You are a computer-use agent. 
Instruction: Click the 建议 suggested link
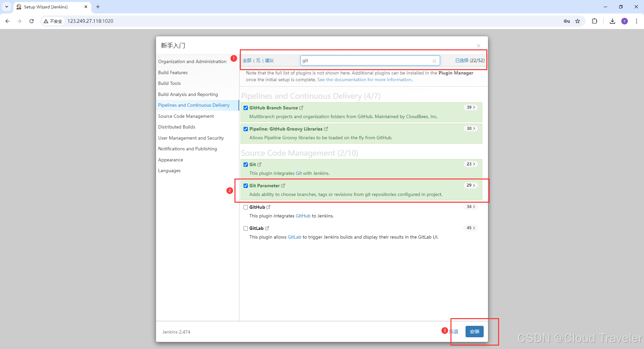point(269,60)
